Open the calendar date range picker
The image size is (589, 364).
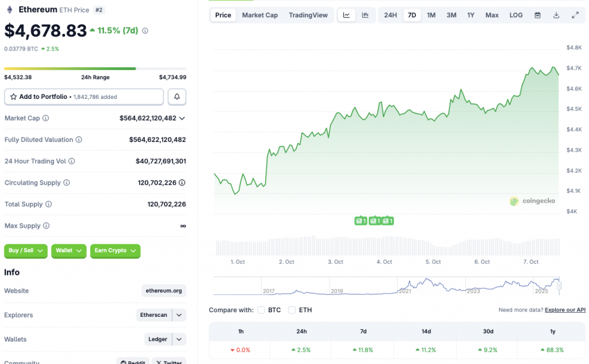tap(538, 15)
